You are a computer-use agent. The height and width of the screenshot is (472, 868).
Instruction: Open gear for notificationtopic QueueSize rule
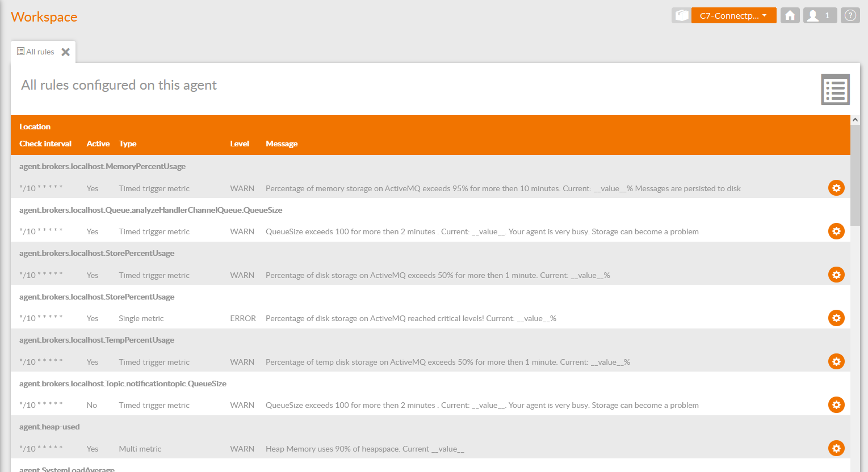pos(836,405)
